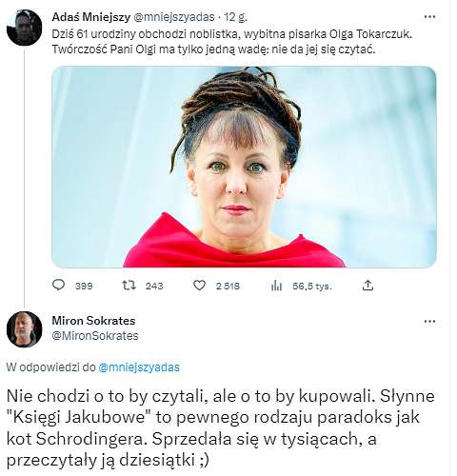Viewport: 457px width, 476px height.
Task: Click the Adaś Mniejszy display name
Action: (90, 17)
